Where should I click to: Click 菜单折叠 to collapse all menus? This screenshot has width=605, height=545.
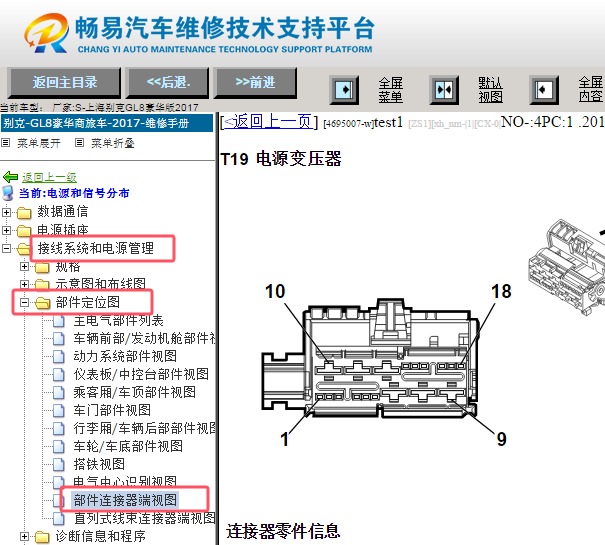[113, 143]
